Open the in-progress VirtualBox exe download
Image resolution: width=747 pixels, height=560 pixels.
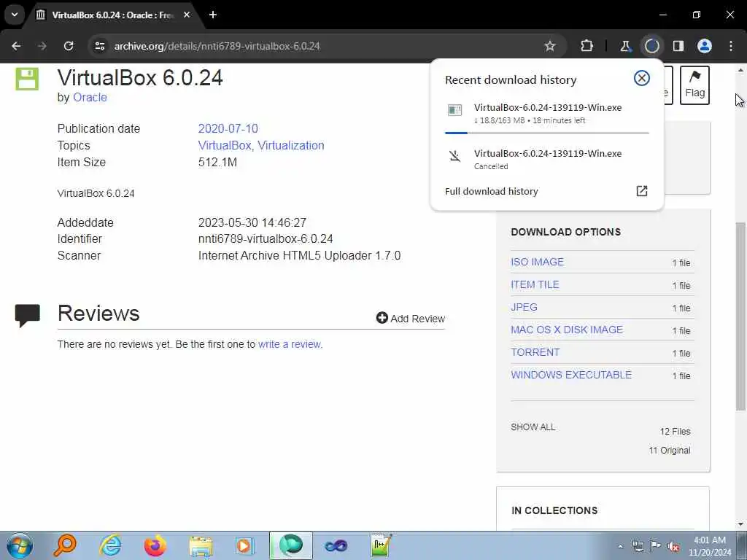tap(547, 113)
